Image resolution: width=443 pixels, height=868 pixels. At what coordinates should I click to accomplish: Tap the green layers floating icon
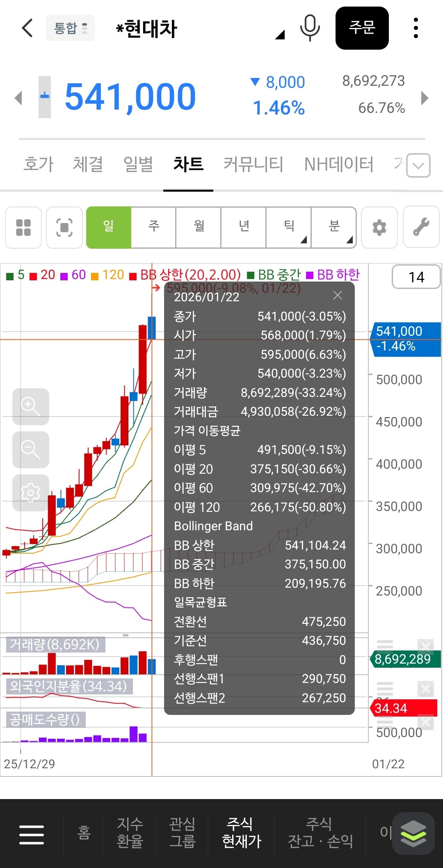click(413, 834)
